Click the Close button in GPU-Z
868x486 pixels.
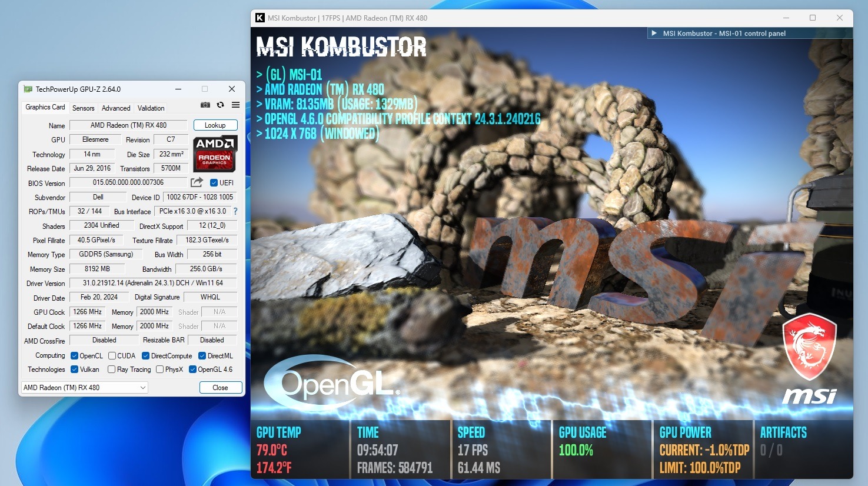[x=220, y=388]
